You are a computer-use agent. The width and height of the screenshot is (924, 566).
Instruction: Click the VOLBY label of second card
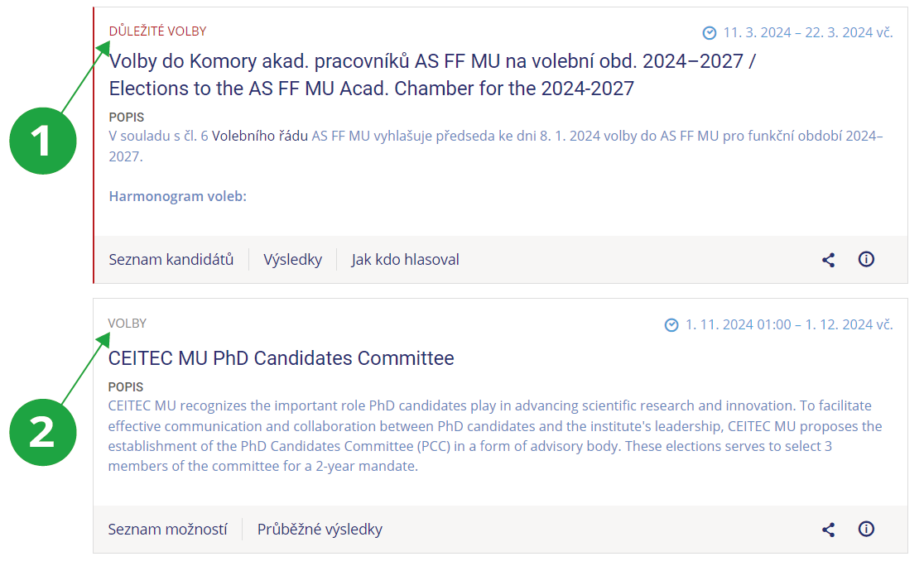(127, 324)
